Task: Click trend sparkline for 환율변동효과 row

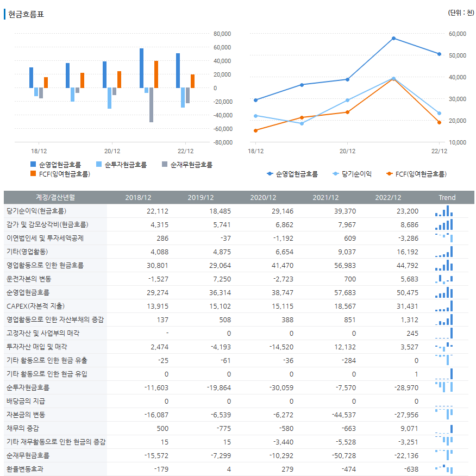Action: click(444, 469)
